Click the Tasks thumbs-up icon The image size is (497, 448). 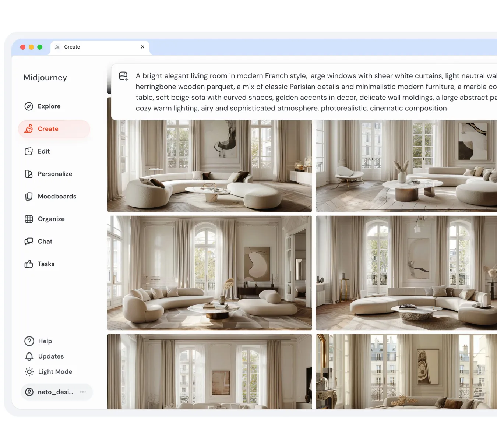point(29,264)
